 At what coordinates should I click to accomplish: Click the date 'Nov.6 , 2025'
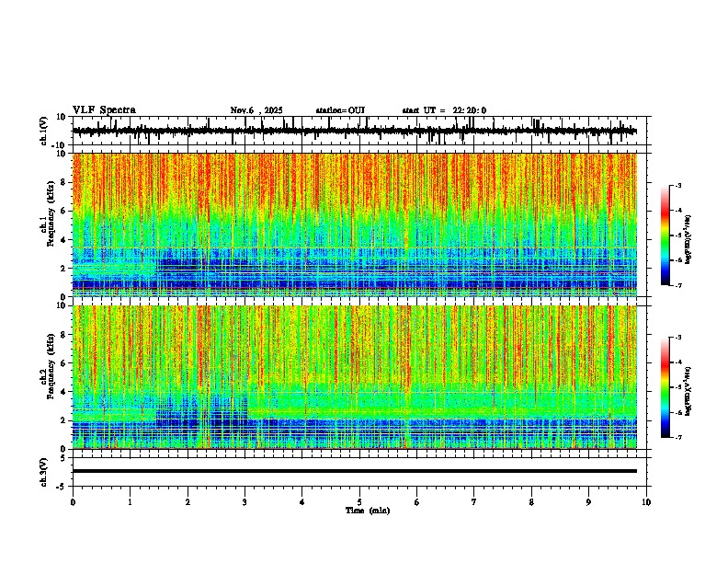click(256, 110)
